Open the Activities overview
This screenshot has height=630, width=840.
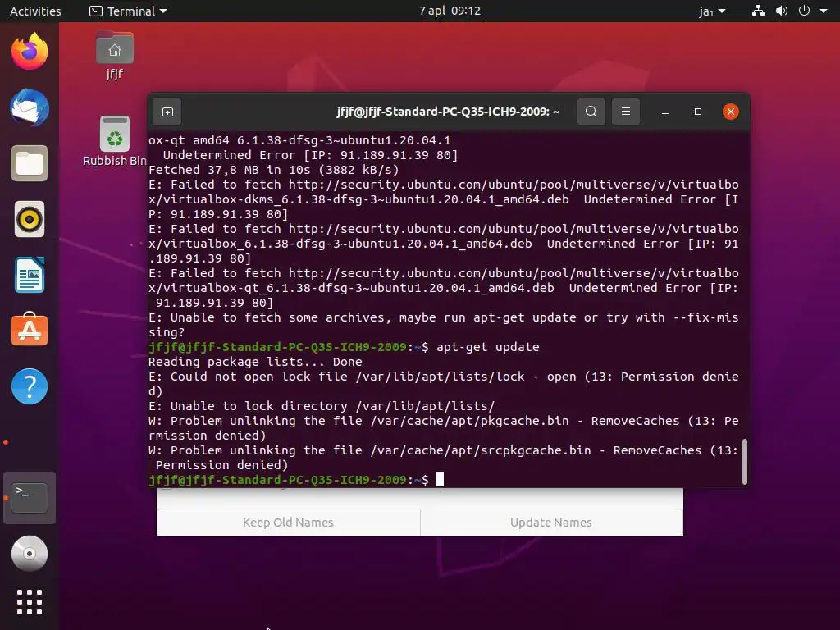click(35, 11)
